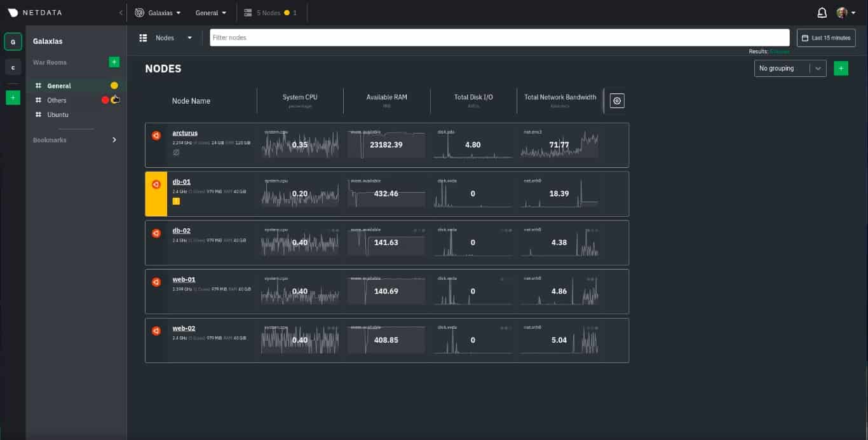Open the General war room

tap(59, 86)
